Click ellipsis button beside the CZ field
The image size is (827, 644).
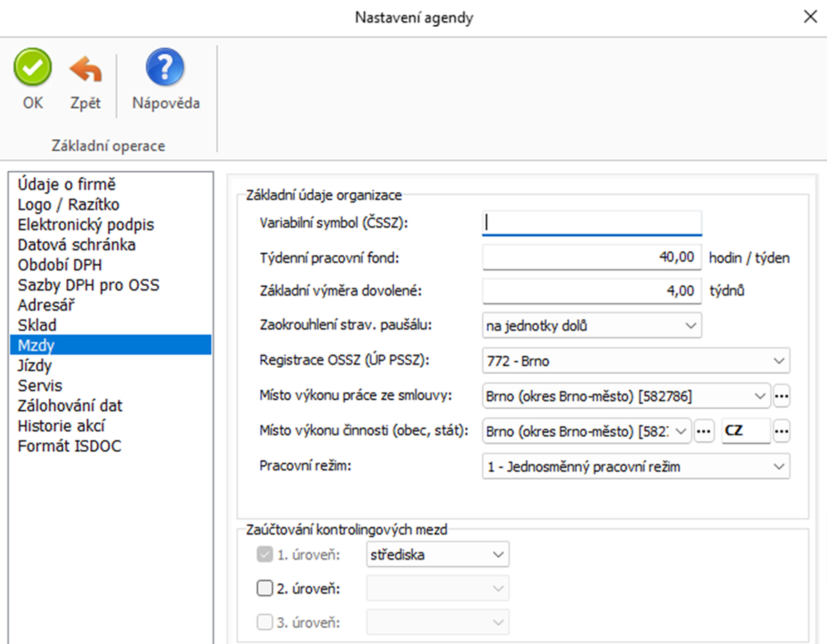[x=782, y=431]
